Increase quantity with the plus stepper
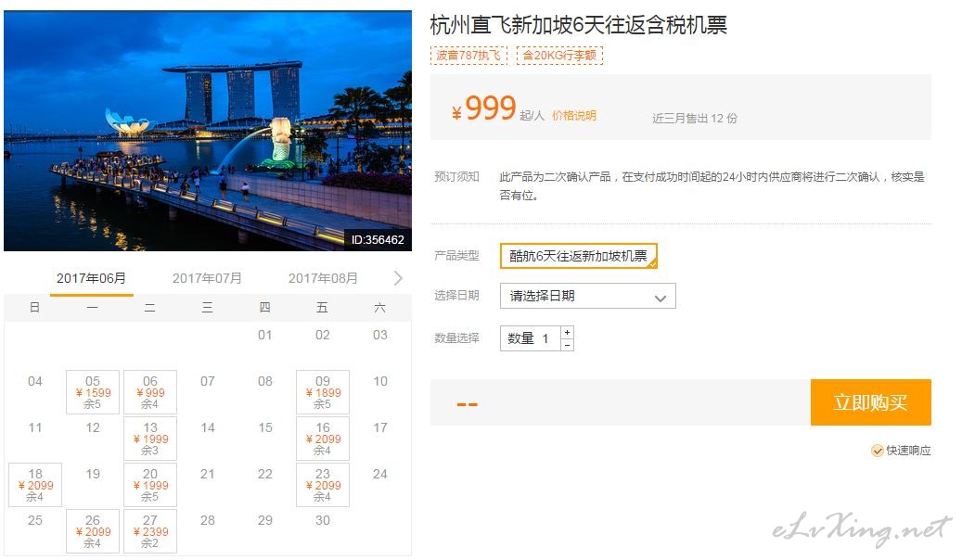 pos(568,332)
